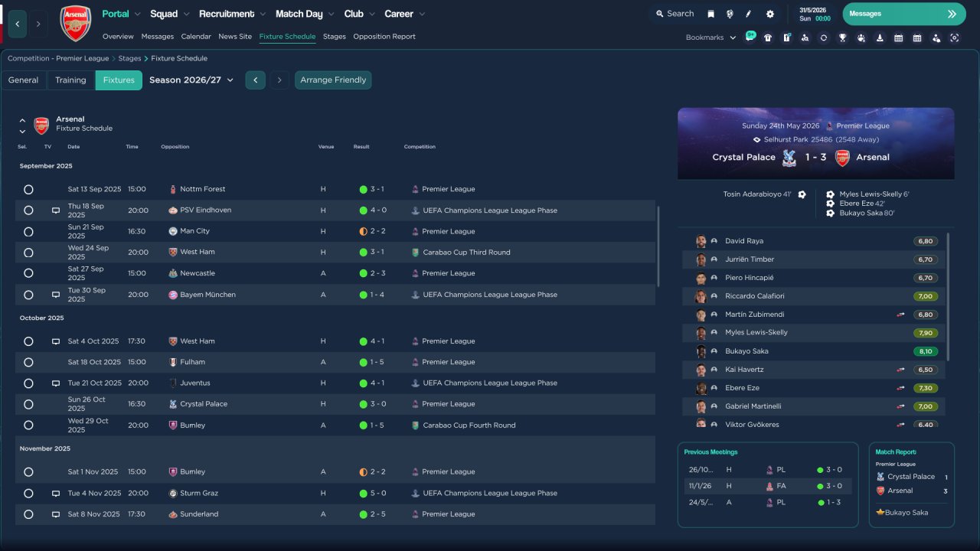Switch to the Overview tab
This screenshot has width=980, height=551.
click(x=118, y=37)
